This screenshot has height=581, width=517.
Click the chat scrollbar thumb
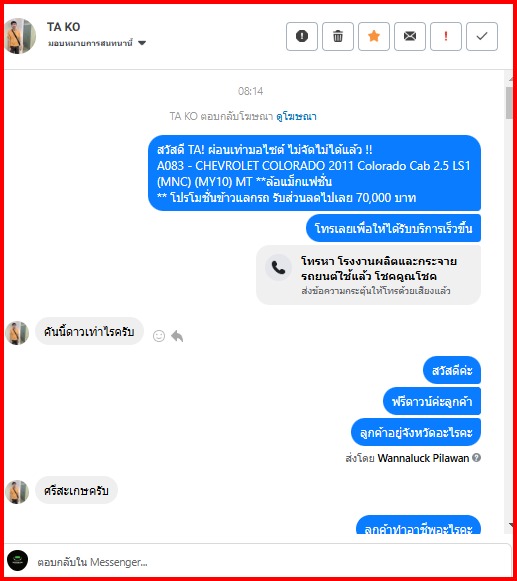[x=509, y=103]
